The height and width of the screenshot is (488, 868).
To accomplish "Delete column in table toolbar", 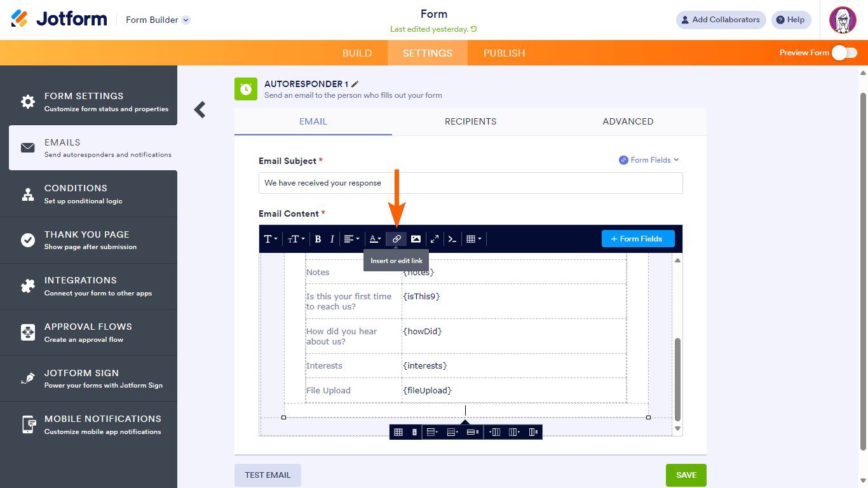I will (x=533, y=432).
